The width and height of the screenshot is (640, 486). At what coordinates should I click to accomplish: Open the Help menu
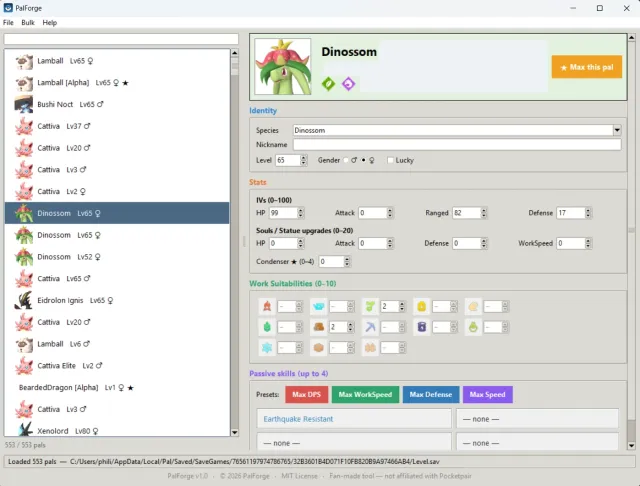point(50,22)
